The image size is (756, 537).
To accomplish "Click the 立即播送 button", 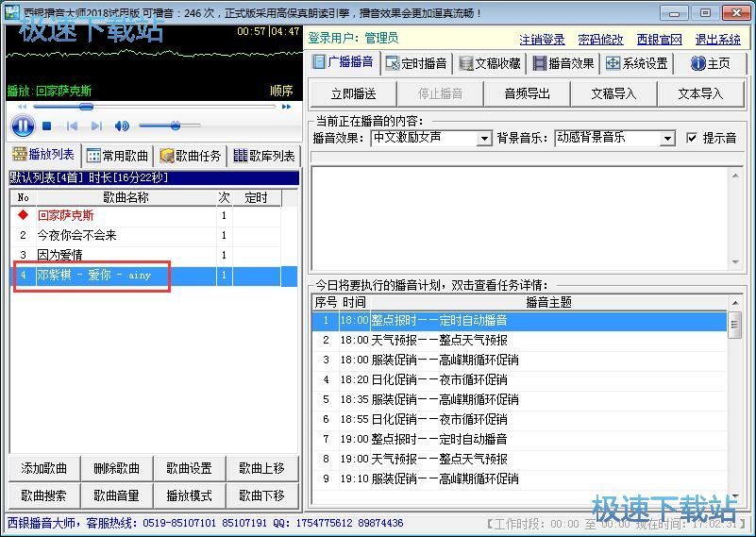I will (x=353, y=93).
